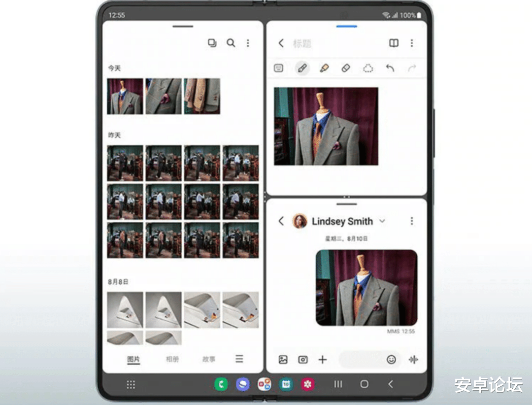
Task: Go back from the Notes editor
Action: 281,43
